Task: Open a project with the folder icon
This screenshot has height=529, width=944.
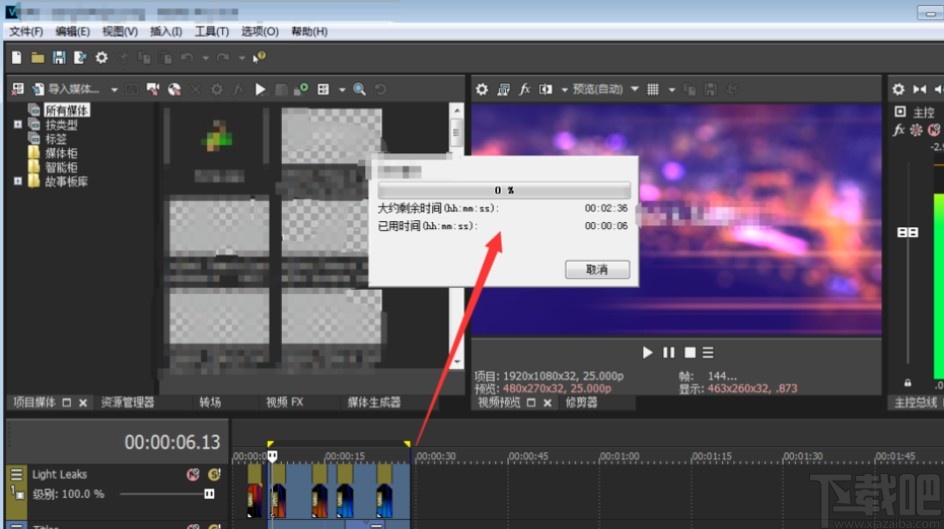Action: coord(37,57)
